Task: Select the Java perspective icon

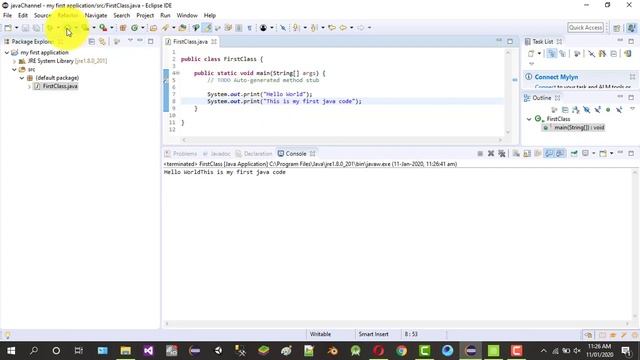Action: click(x=631, y=28)
